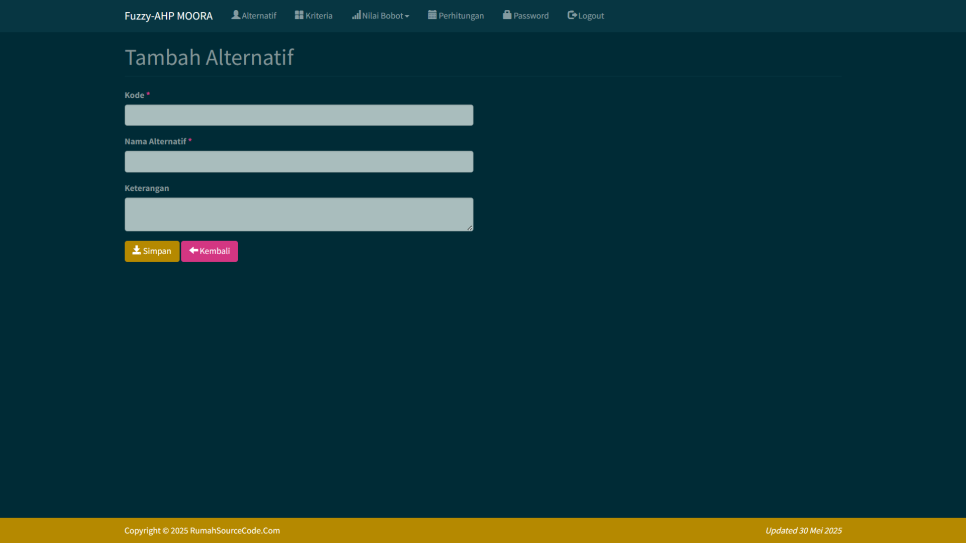Click the calendar icon beside Perhitungan
Viewport: 966px width, 543px height.
point(432,15)
